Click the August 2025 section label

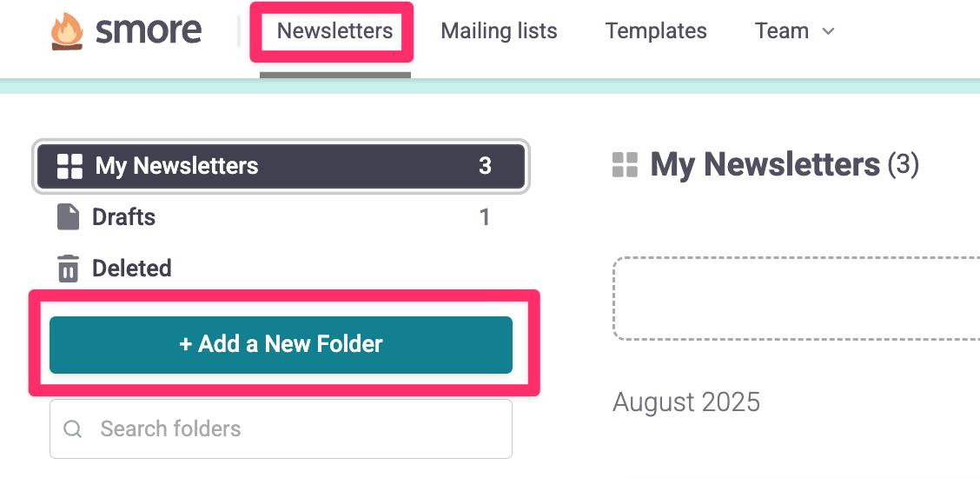[686, 402]
